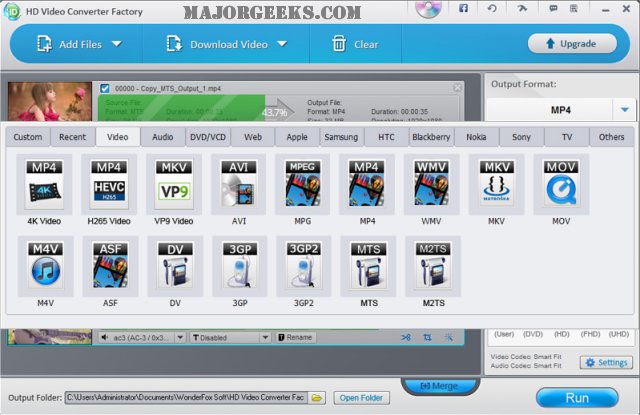Clear the file list
The height and width of the screenshot is (415, 640).
coord(355,44)
